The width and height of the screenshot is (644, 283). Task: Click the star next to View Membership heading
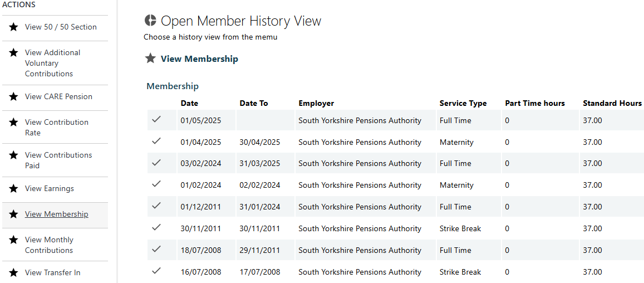pos(150,58)
